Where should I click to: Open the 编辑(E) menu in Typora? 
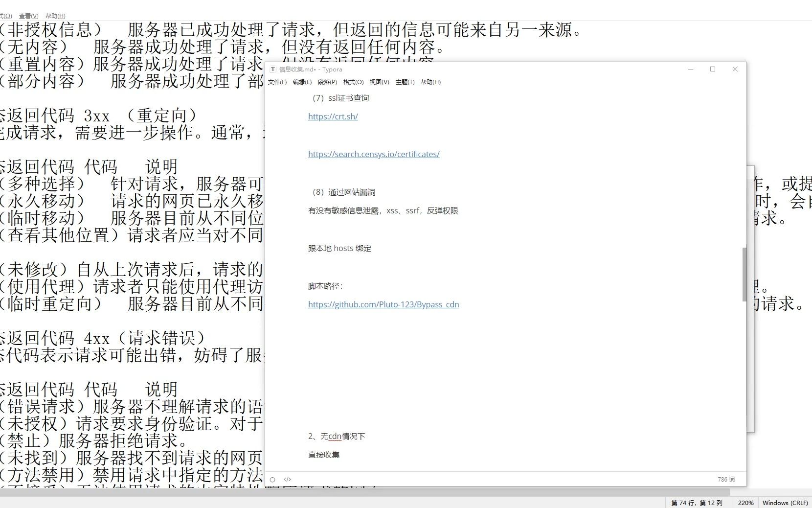302,82
